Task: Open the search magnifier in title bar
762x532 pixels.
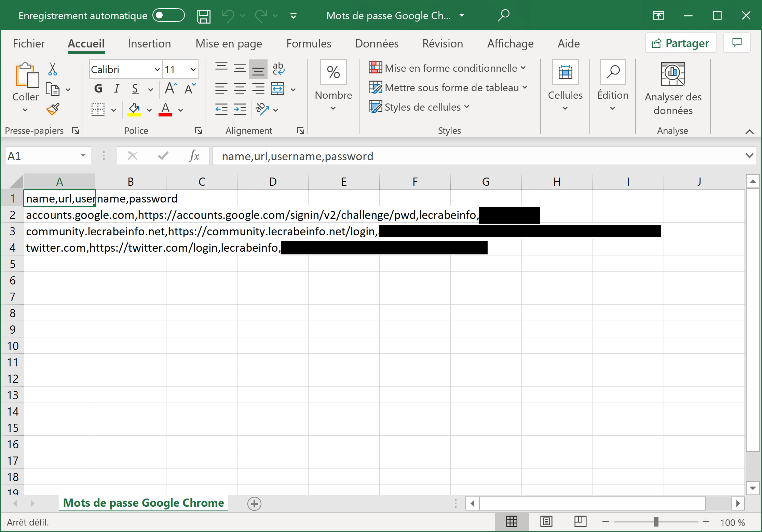Action: pos(504,15)
